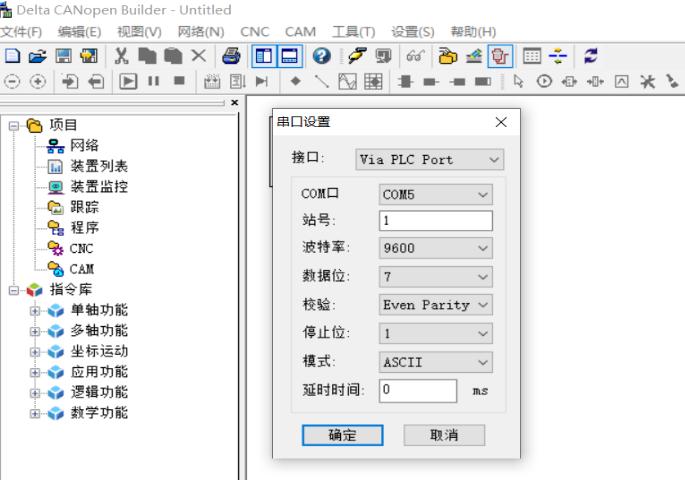Click the Stop square toolbar icon
The image size is (685, 480).
coord(179,81)
